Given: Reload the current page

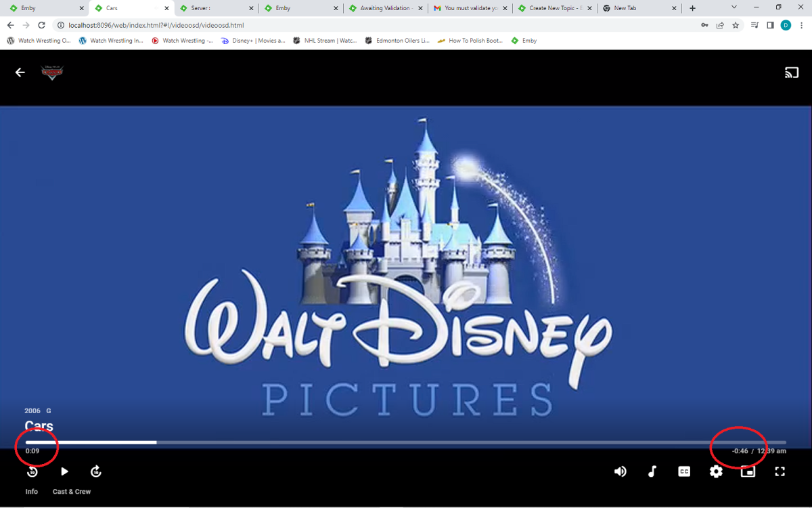Looking at the screenshot, I should point(41,25).
